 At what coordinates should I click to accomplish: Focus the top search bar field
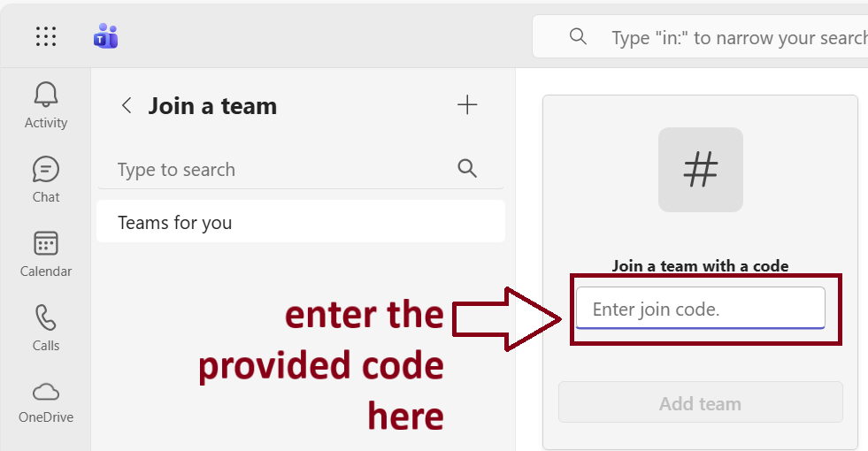coord(700,36)
